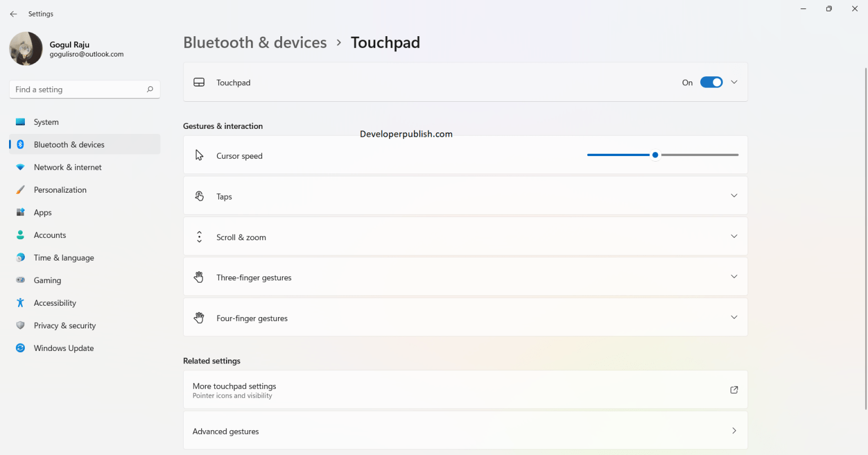Click the Accounts person icon
The width and height of the screenshot is (868, 455).
coord(20,235)
